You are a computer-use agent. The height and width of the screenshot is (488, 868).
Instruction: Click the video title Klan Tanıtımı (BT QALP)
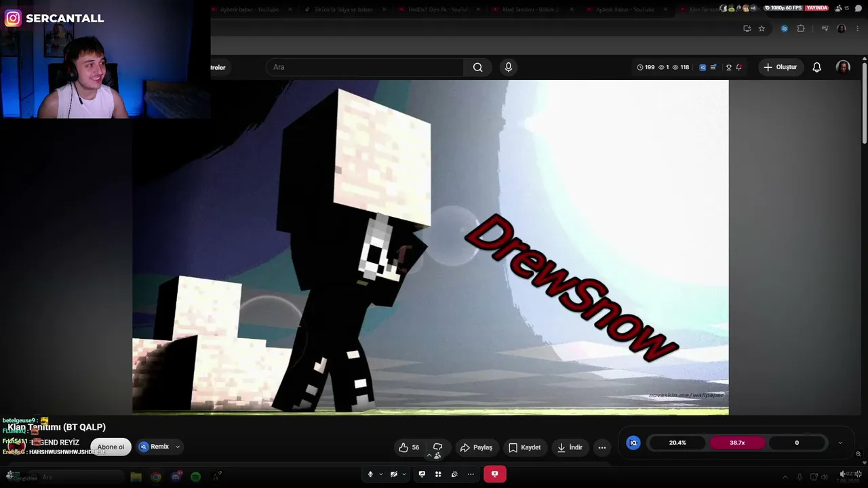pos(57,427)
